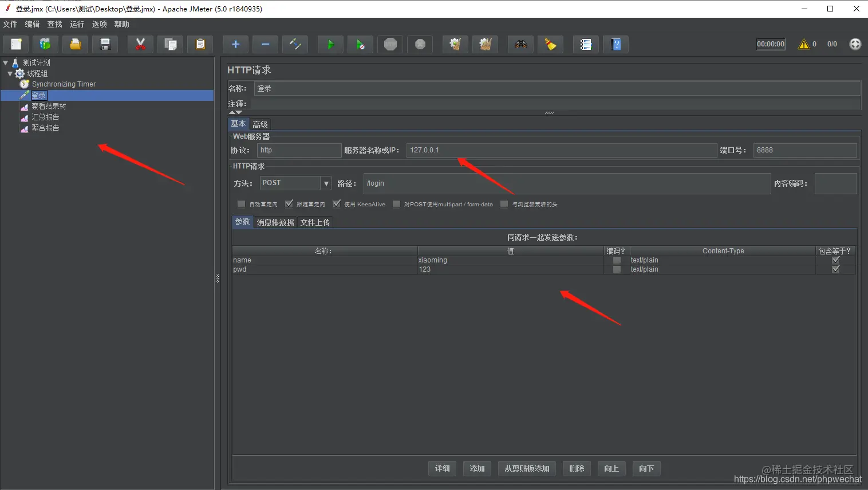868x490 pixels.
Task: Click the warning triangle log icon
Action: coord(804,44)
